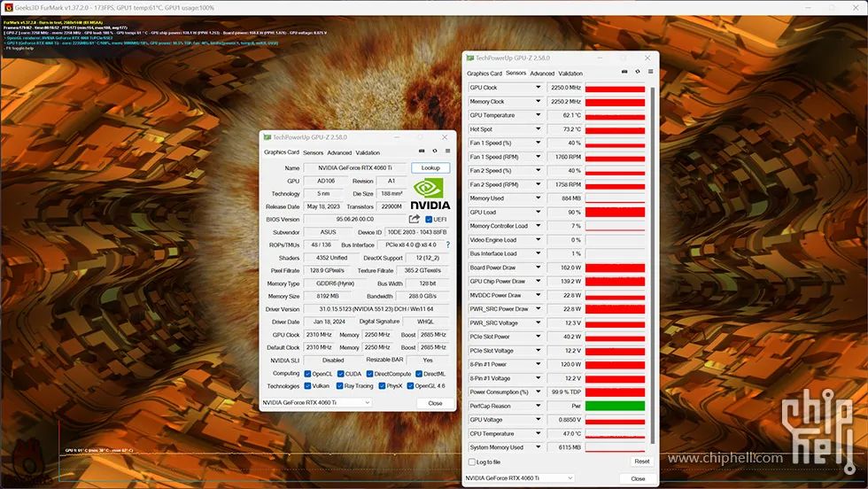Viewport: 868px width, 489px height.
Task: Click GPU-Z app icon in Sensors window title bar
Action: point(470,58)
